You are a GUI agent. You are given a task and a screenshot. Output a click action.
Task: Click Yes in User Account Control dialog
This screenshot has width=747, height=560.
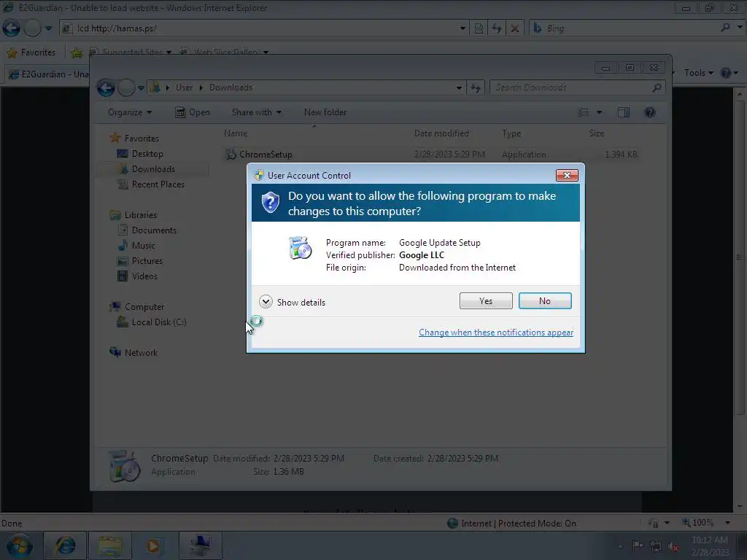click(485, 301)
